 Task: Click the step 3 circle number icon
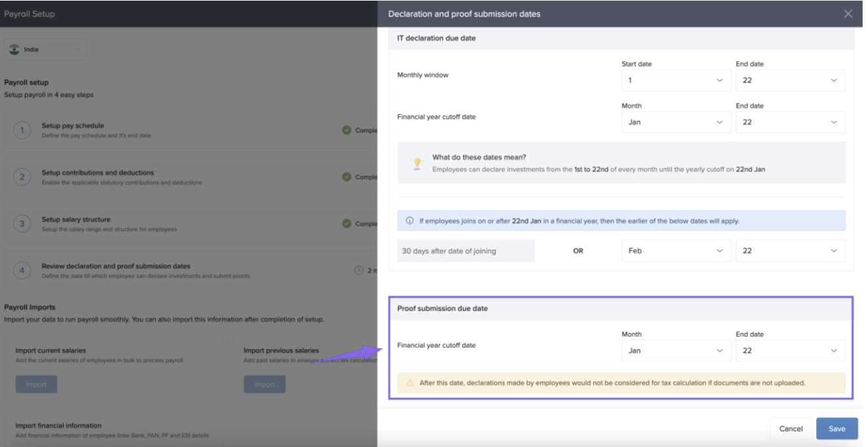pyautogui.click(x=22, y=224)
